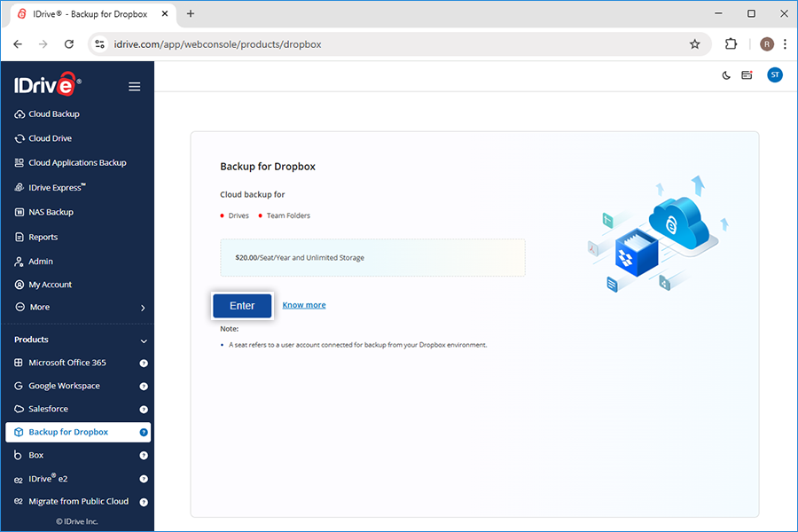
Task: Click the Enter button
Action: click(x=242, y=306)
